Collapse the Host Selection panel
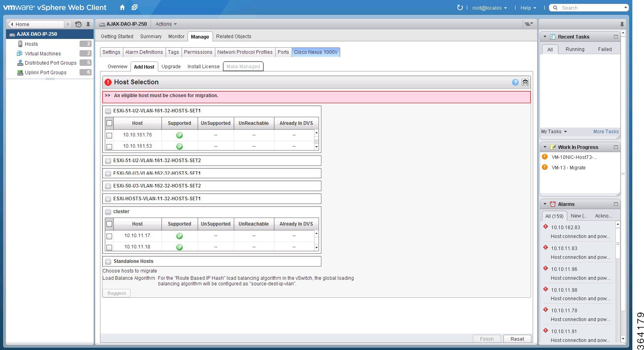644x350 pixels. (525, 82)
